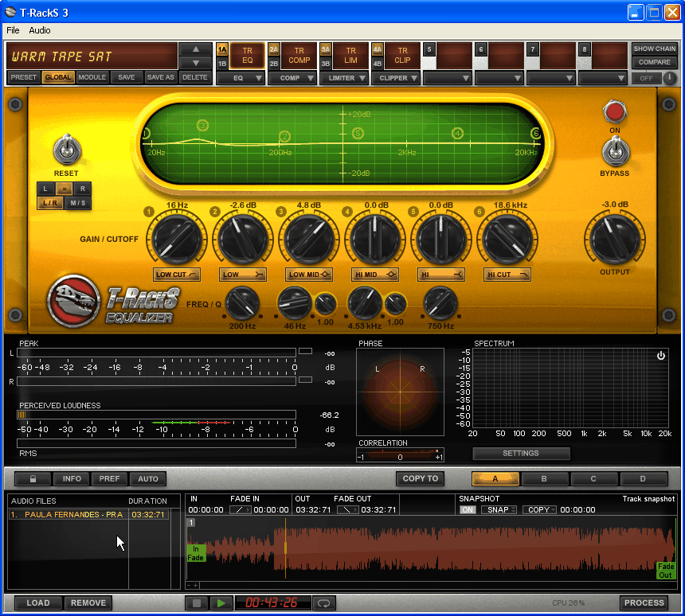The height and width of the screenshot is (616, 685).
Task: Flip the BYPASS toggle switch
Action: [x=616, y=150]
